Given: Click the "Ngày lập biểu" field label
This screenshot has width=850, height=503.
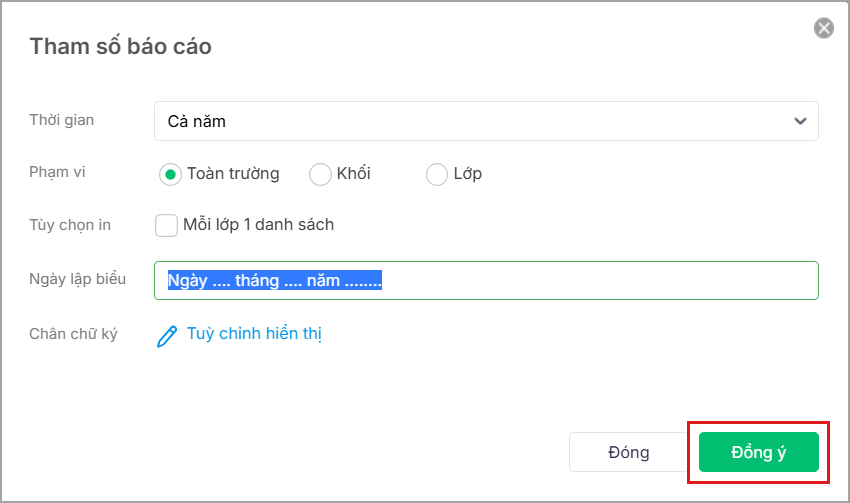Looking at the screenshot, I should (78, 279).
